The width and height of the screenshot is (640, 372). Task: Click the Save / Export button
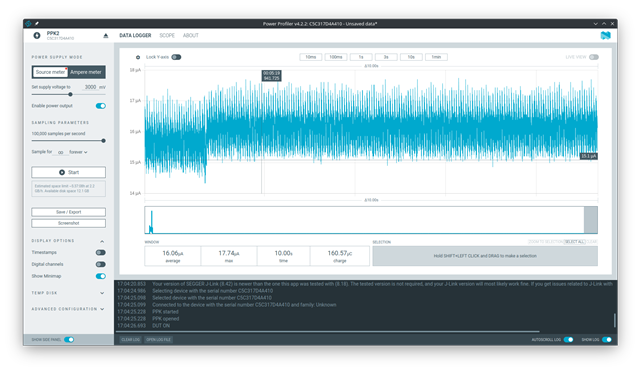point(69,212)
